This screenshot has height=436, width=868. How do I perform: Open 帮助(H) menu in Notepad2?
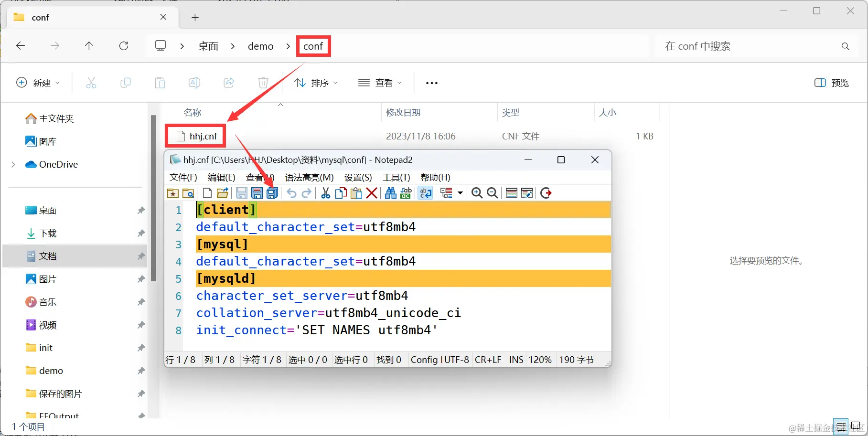tap(436, 178)
